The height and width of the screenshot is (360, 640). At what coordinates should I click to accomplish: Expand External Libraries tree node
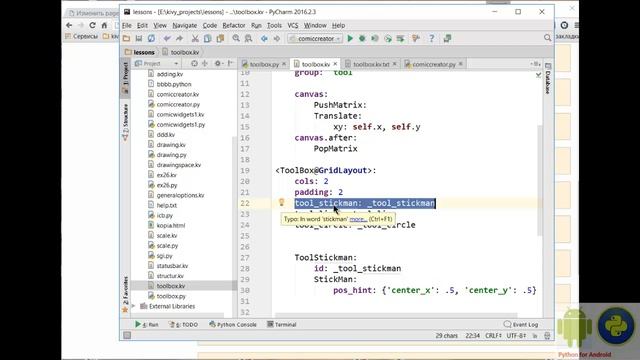click(133, 306)
